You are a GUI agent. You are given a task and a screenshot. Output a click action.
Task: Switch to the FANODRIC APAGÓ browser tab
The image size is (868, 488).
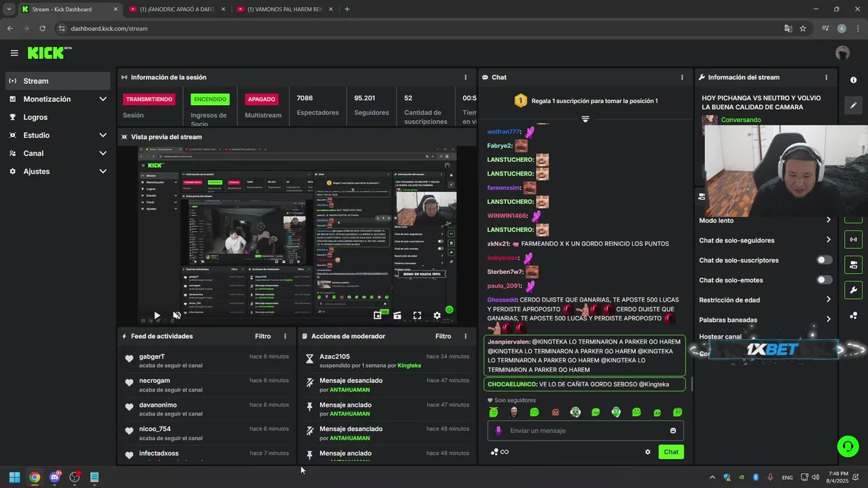(x=176, y=9)
